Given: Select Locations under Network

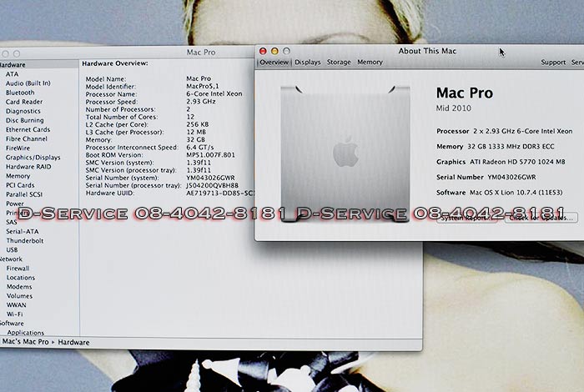Looking at the screenshot, I should click(x=21, y=278).
